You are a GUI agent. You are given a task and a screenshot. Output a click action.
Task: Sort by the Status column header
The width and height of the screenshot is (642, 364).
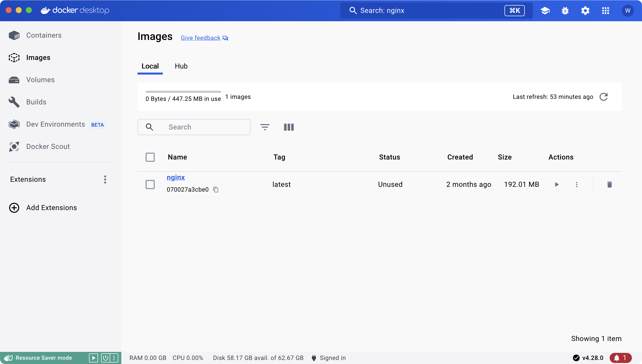(389, 157)
